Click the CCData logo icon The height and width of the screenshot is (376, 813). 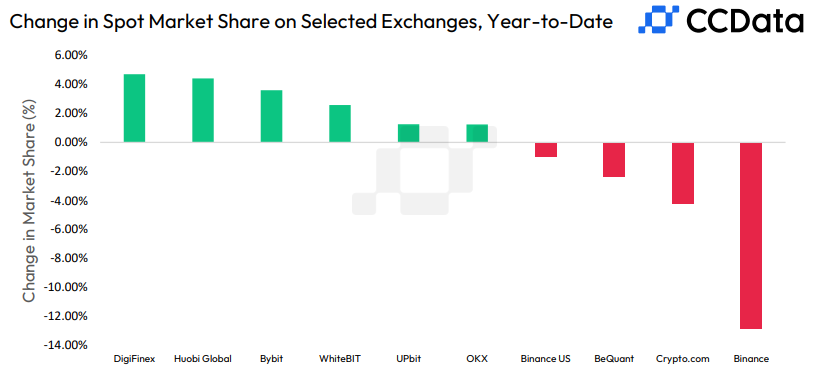click(658, 19)
